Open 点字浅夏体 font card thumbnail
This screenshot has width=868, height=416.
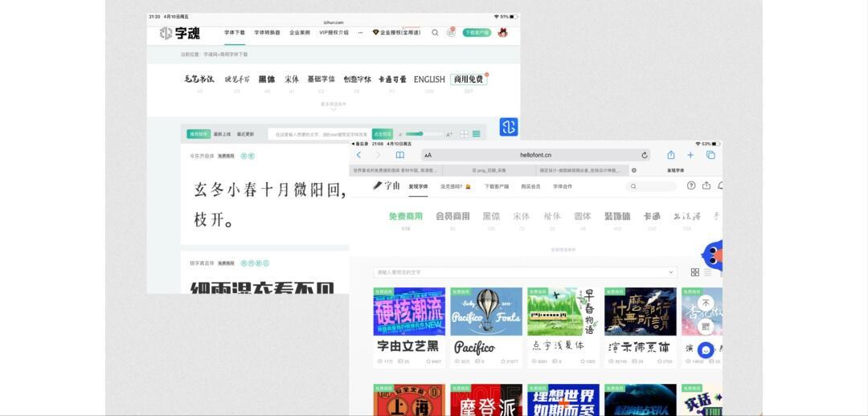click(x=563, y=312)
